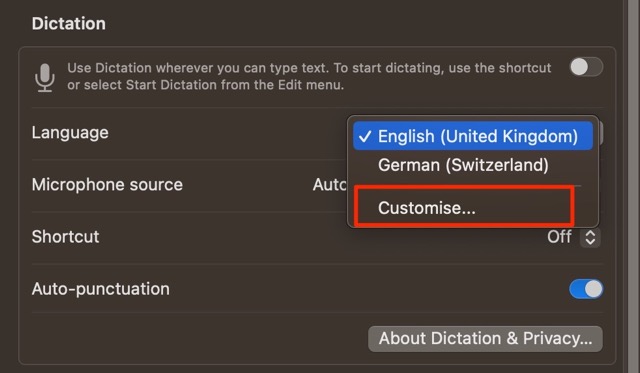Click the Dictation section heading
Screen dimensions: 640x373
(69, 24)
